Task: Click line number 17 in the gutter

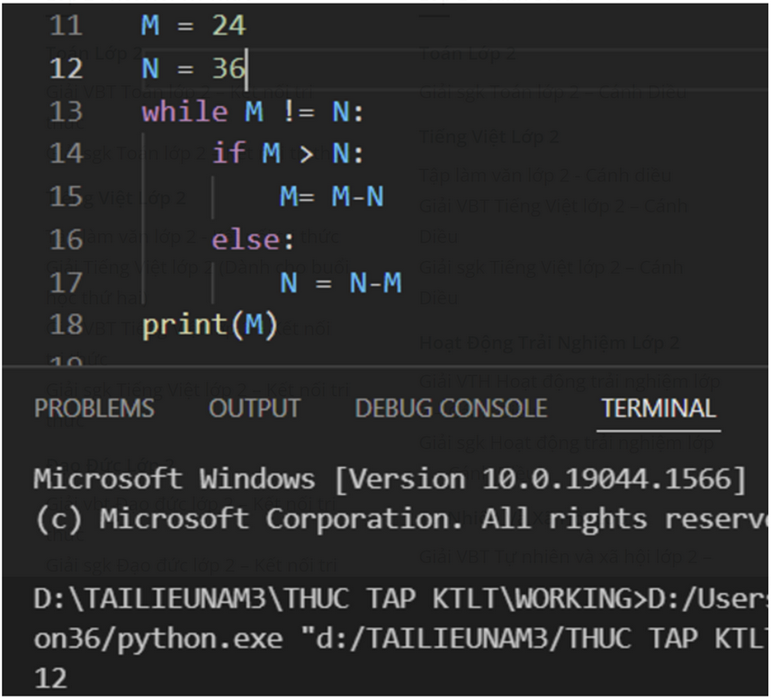Action: coord(65,283)
